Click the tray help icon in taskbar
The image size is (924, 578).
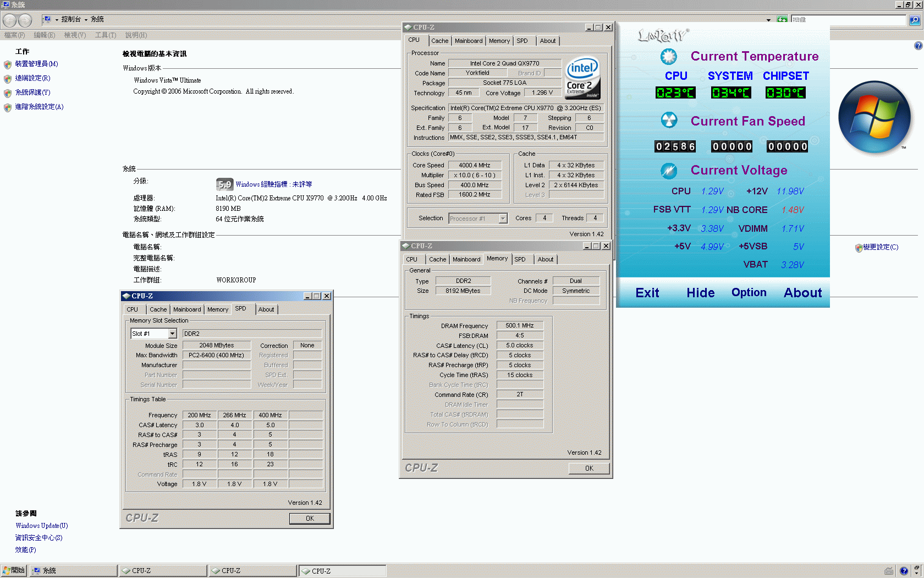tap(904, 571)
